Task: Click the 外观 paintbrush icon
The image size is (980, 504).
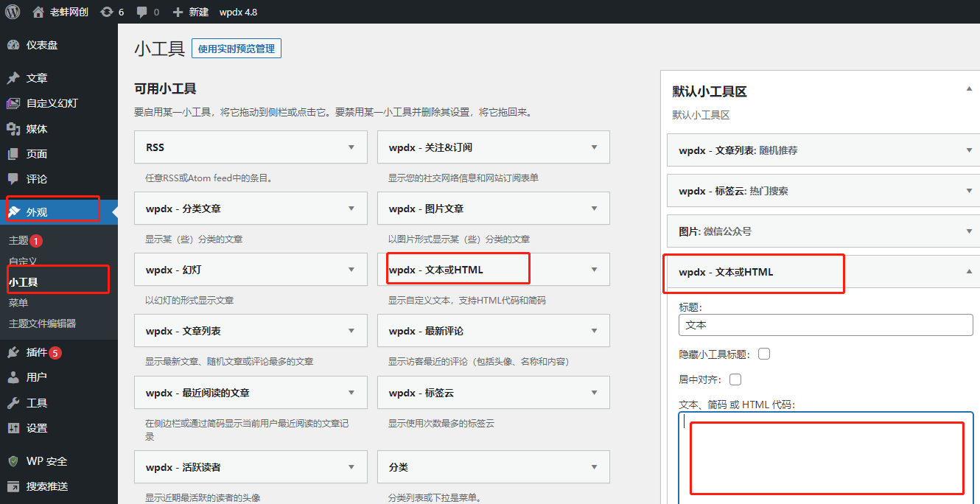Action: point(13,212)
